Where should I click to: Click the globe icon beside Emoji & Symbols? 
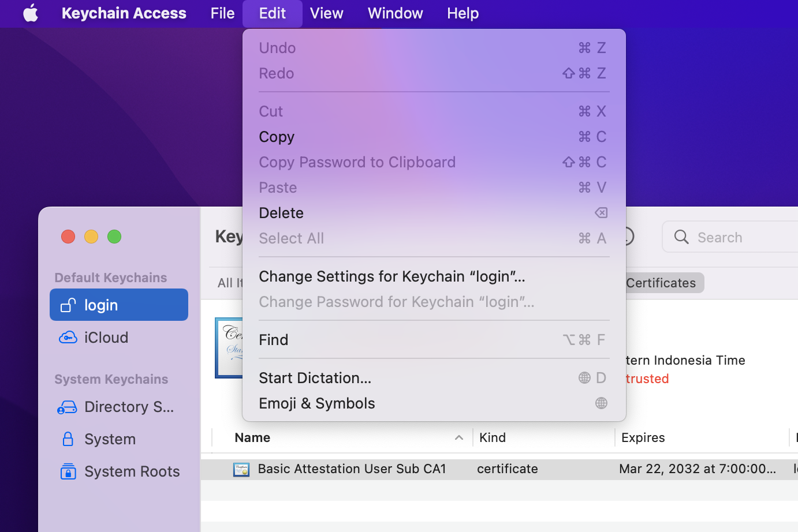click(x=601, y=403)
